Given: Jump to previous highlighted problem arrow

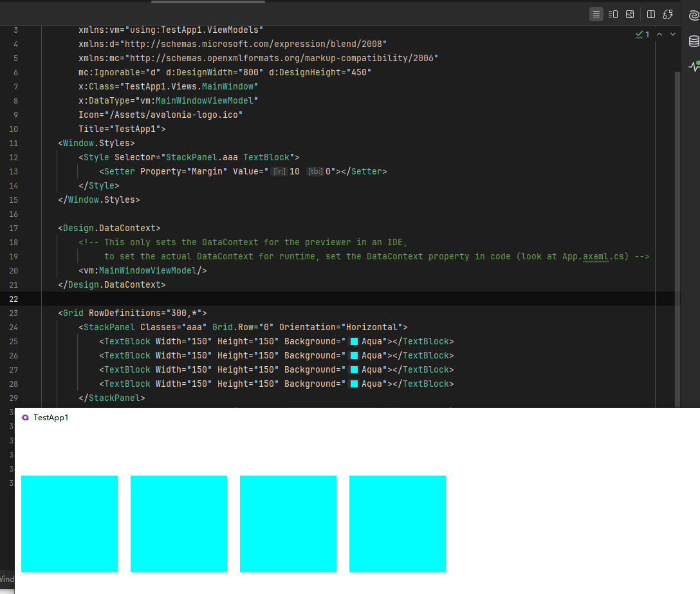Looking at the screenshot, I should pos(660,34).
